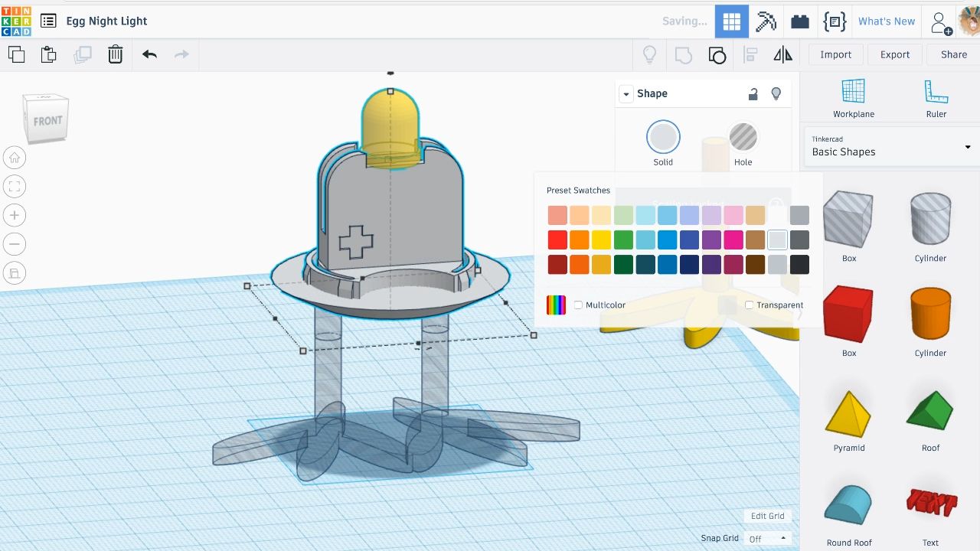Toggle the lock editing icon
Image resolution: width=980 pixels, height=551 pixels.
(x=753, y=94)
